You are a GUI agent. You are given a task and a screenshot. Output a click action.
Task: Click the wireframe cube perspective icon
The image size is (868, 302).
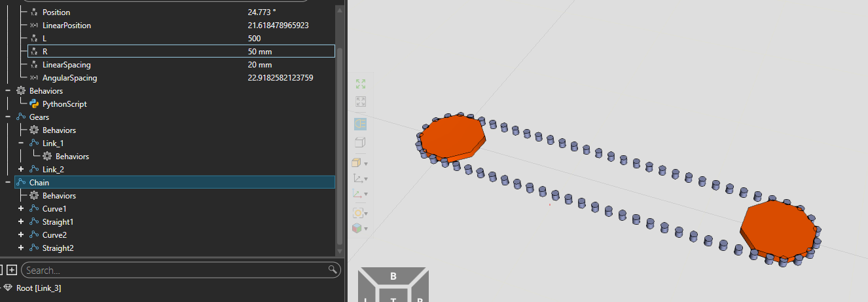pos(360,142)
